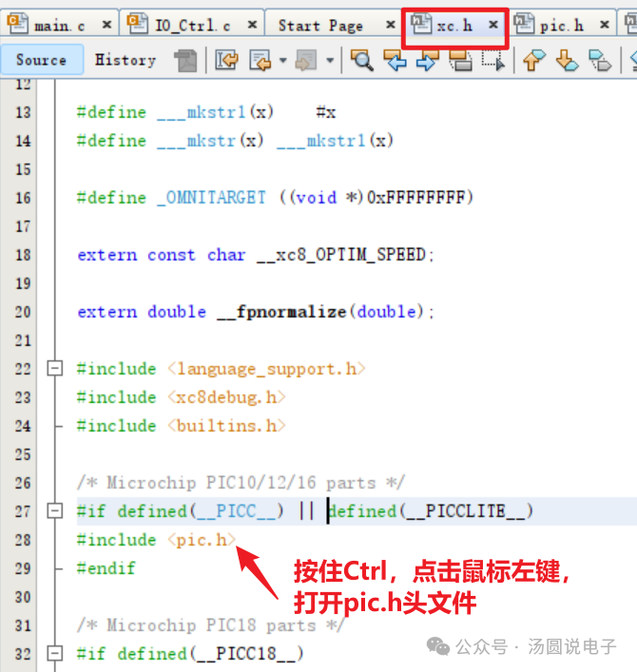637x672 pixels.
Task: Open Back history dropdown arrow
Action: 283,60
